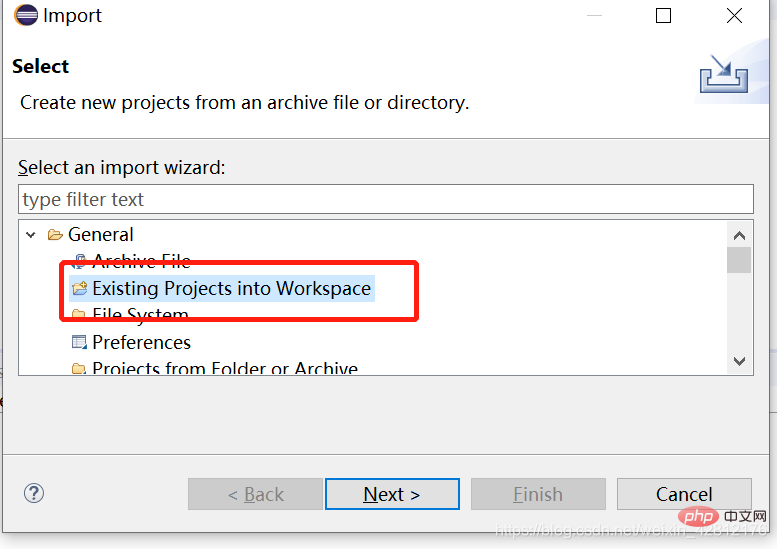The height and width of the screenshot is (549, 777).
Task: Click the General folder icon
Action: point(55,234)
